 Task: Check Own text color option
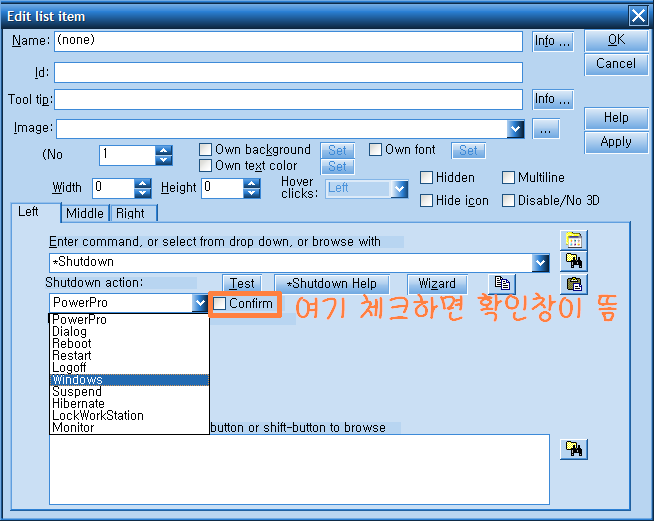tap(205, 166)
